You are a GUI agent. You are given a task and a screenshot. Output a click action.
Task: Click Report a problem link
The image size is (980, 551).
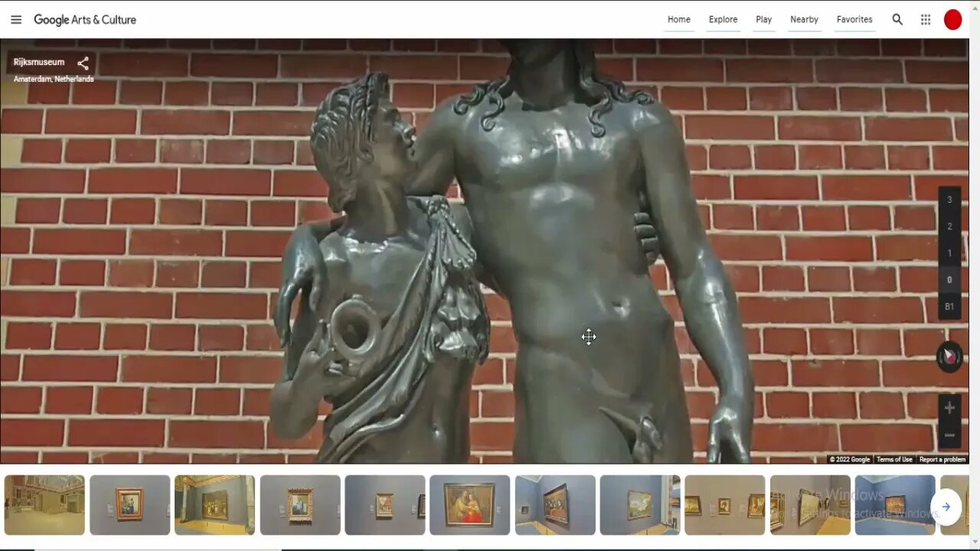(942, 459)
